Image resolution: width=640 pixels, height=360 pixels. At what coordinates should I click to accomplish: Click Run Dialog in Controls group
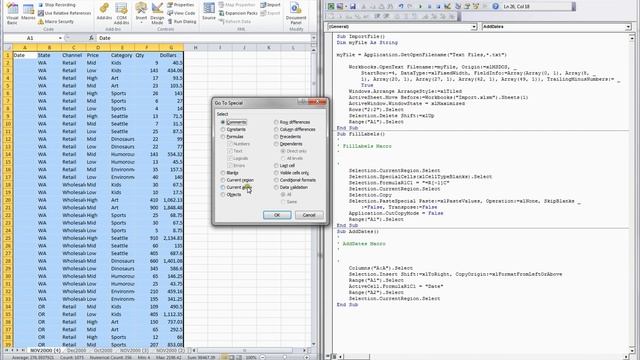(182, 21)
